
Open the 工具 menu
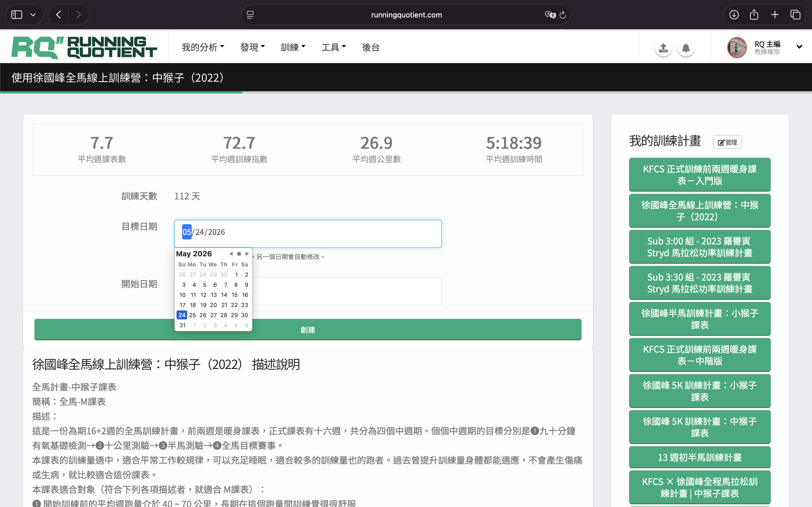pyautogui.click(x=334, y=47)
